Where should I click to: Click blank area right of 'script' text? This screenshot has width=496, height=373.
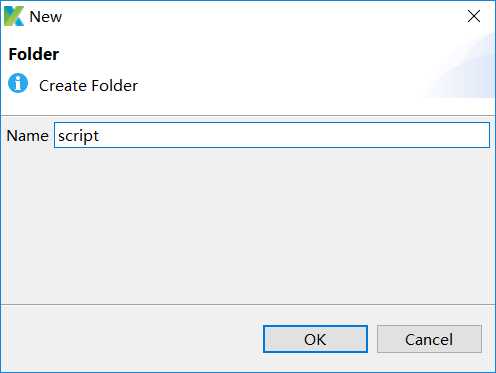coord(293,135)
